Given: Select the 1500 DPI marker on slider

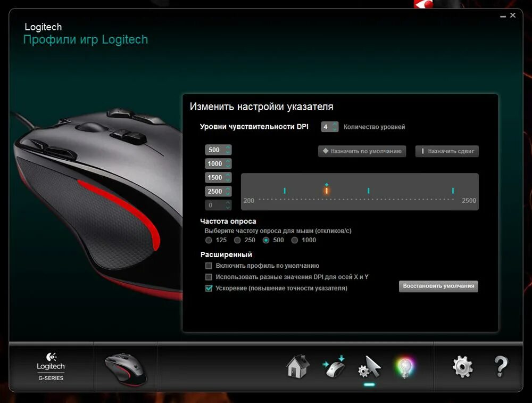Looking at the screenshot, I should point(369,191).
